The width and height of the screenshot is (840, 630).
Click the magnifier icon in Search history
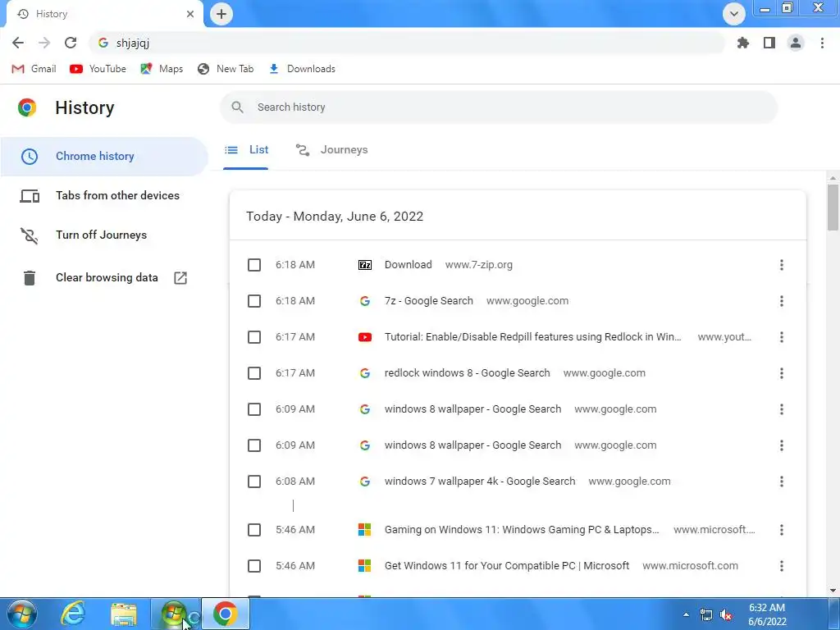point(237,107)
